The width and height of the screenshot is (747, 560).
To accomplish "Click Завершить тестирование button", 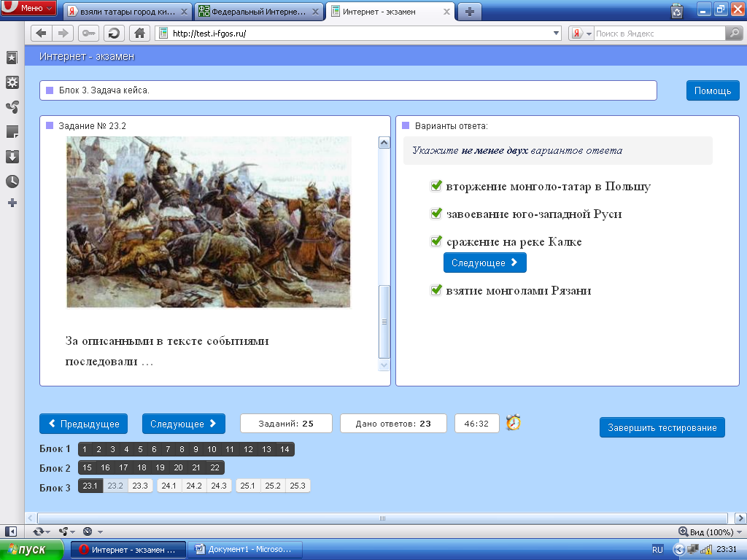I will click(662, 427).
